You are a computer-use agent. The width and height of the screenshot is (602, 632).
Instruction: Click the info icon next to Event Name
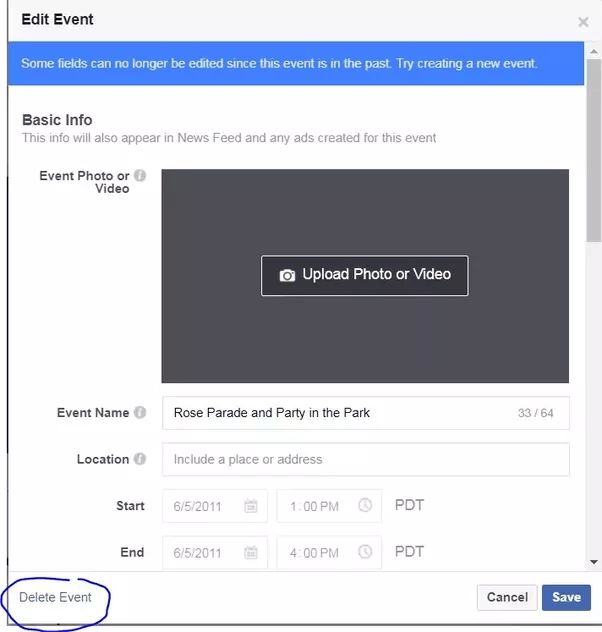click(x=140, y=412)
